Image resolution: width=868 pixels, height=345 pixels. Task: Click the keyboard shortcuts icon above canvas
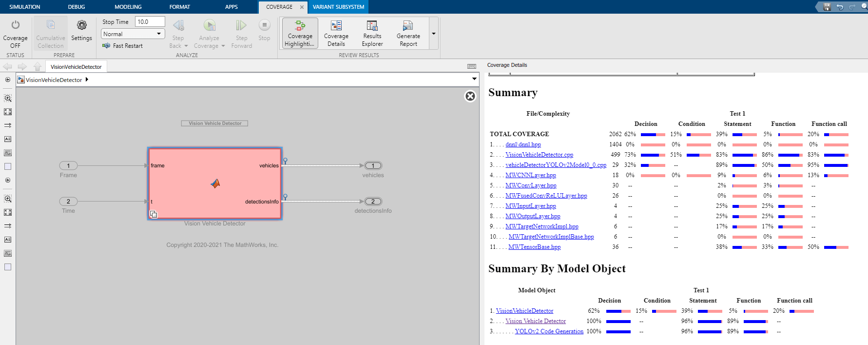pyautogui.click(x=472, y=66)
